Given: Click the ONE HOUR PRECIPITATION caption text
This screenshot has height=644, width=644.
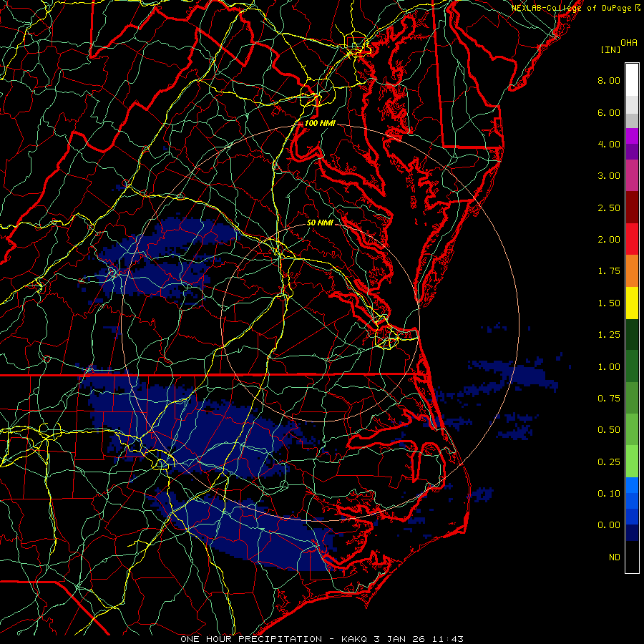Looking at the screenshot, I should [x=251, y=639].
